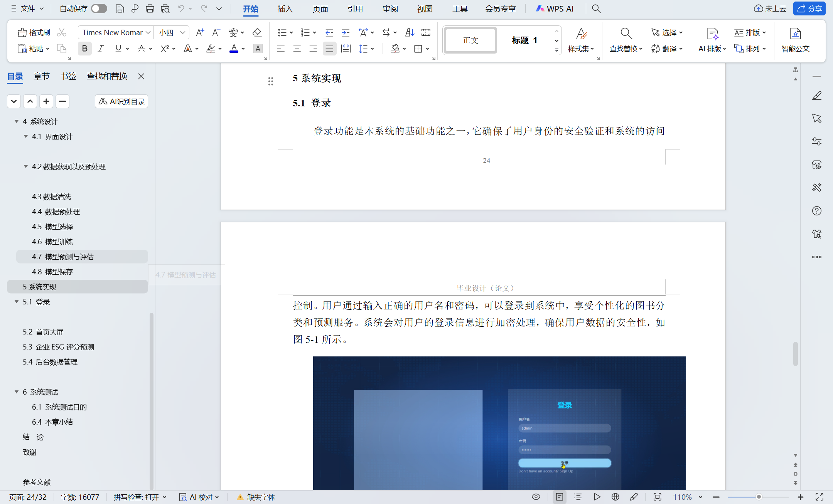Open the search magnifier in title bar
The height and width of the screenshot is (504, 833).
tap(596, 8)
